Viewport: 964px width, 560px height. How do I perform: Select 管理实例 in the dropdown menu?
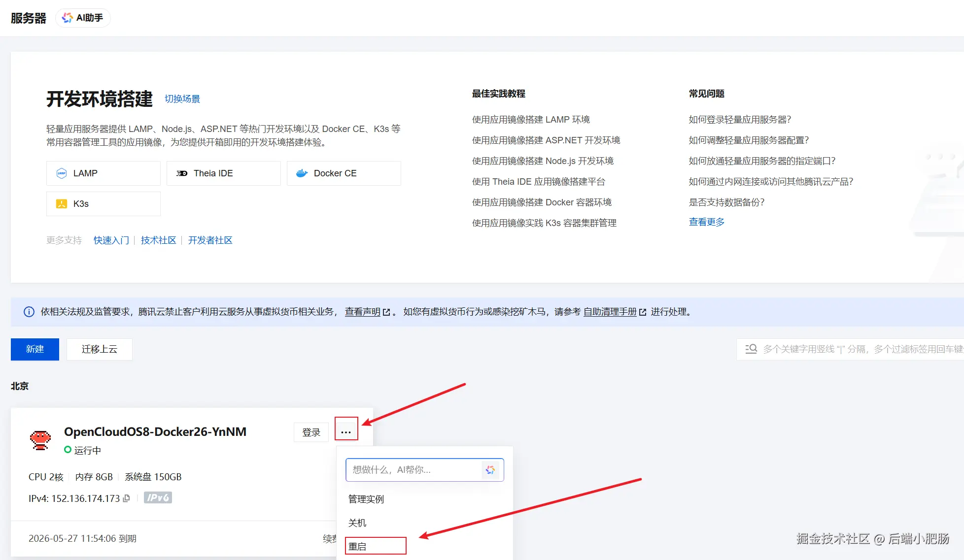pos(366,499)
